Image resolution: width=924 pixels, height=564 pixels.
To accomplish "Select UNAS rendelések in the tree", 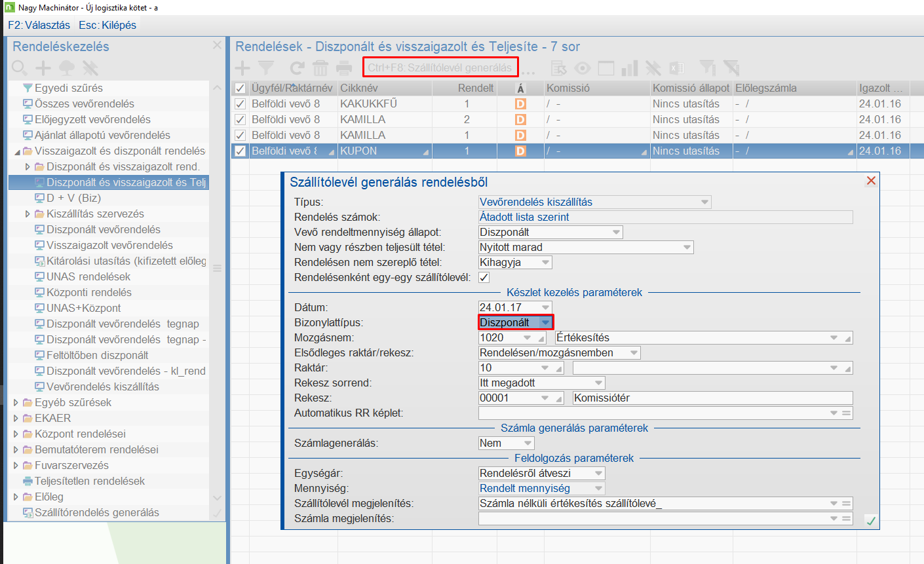I will coord(88,276).
